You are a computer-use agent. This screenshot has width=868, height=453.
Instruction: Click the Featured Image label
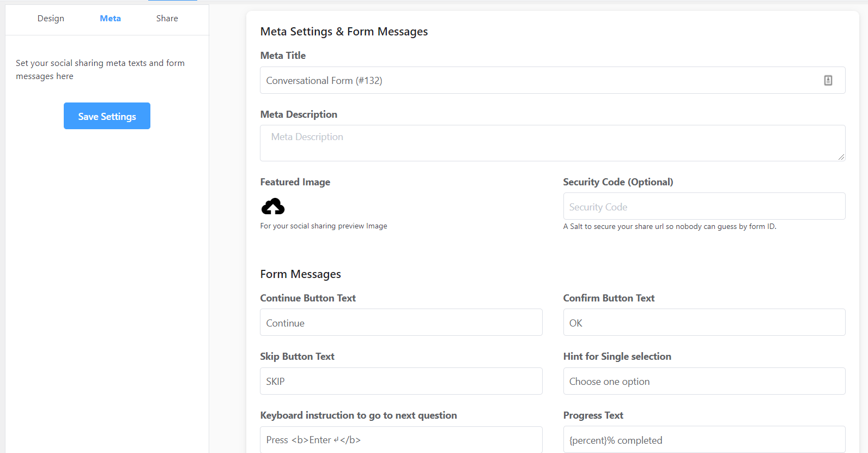295,182
